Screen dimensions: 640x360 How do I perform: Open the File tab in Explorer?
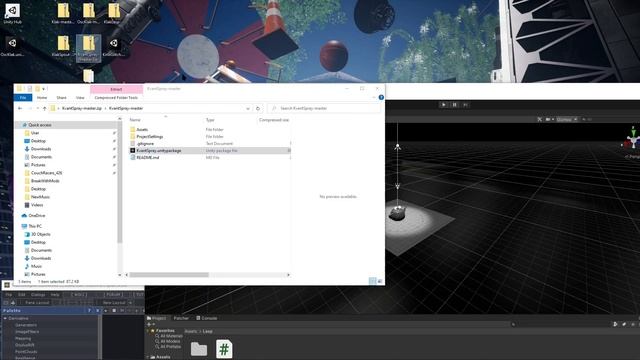coord(23,98)
